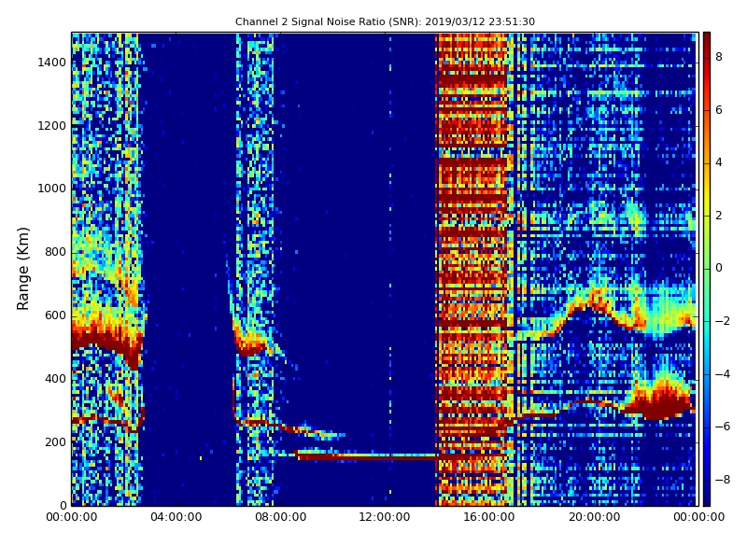Click the dark blue bottom of the colorbar

click(707, 496)
